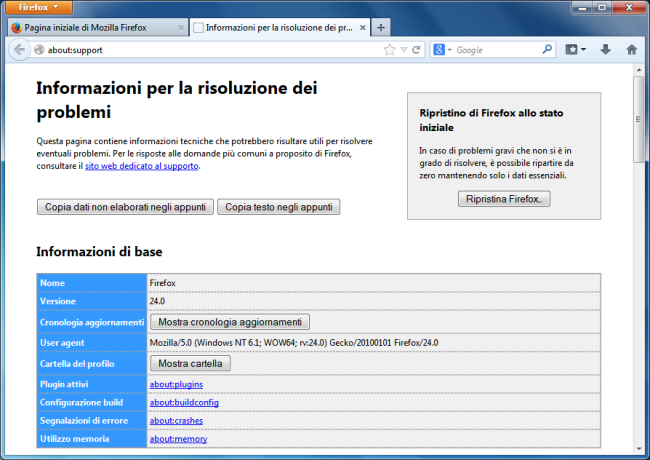Click the user agent string value

click(294, 343)
